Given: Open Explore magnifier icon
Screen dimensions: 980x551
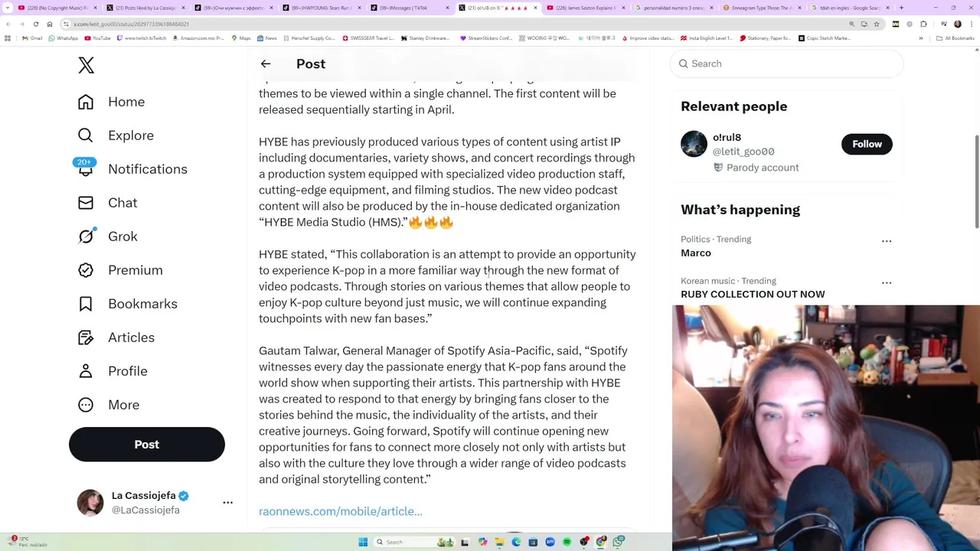Looking at the screenshot, I should point(86,135).
